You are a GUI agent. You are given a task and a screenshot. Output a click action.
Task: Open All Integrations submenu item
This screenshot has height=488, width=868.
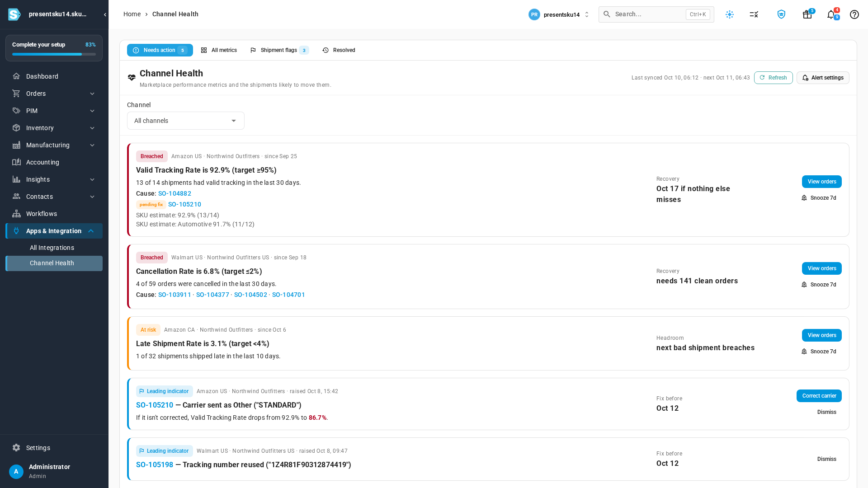pyautogui.click(x=54, y=248)
